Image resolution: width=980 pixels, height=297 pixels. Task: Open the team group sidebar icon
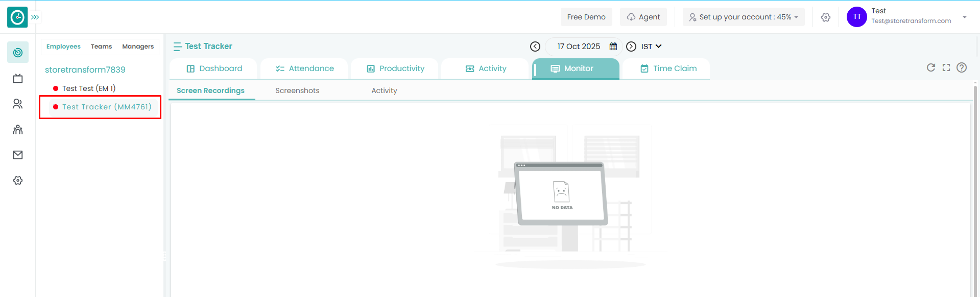(x=18, y=129)
